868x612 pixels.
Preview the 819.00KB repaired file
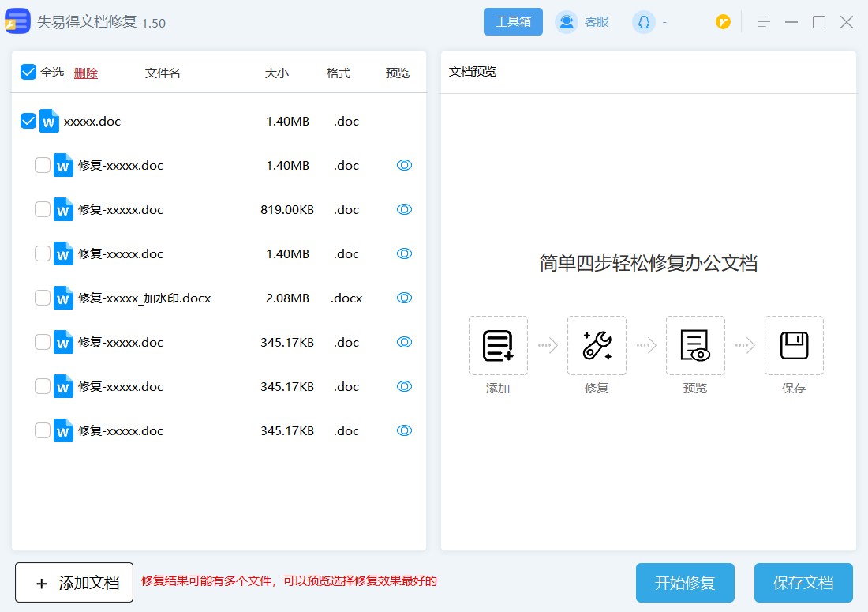point(404,210)
